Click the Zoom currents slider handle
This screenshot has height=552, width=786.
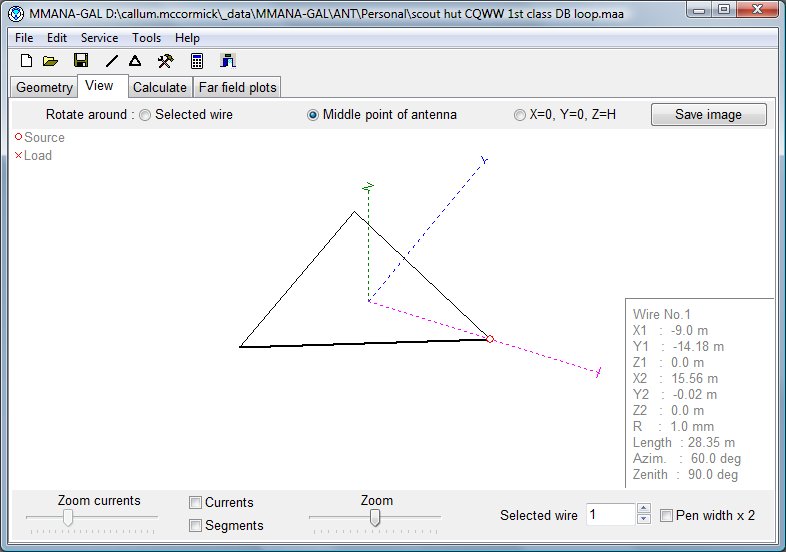67,517
